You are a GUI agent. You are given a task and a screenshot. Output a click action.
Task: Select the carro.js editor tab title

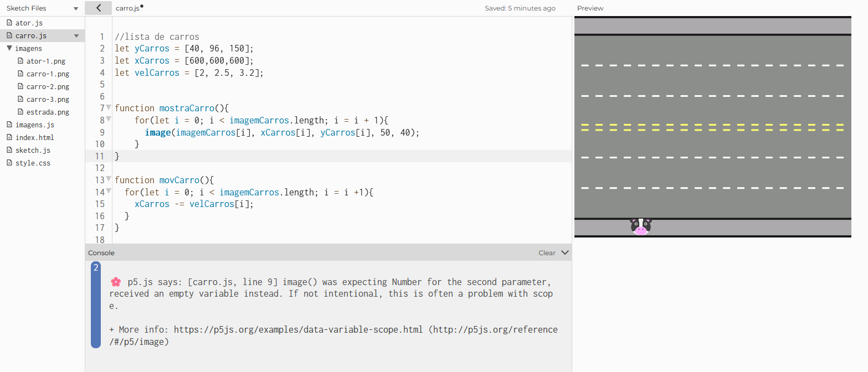(x=127, y=8)
